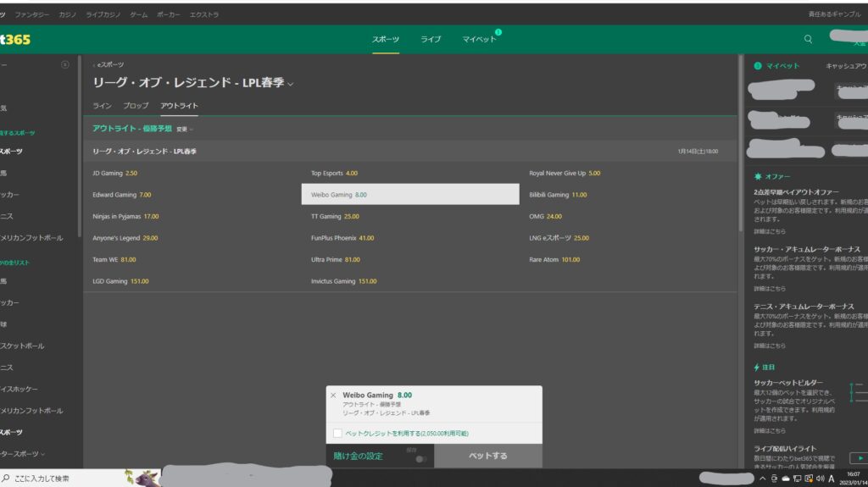Open サッカー・アキュムレーターボーナス details link
The width and height of the screenshot is (868, 487).
point(770,288)
